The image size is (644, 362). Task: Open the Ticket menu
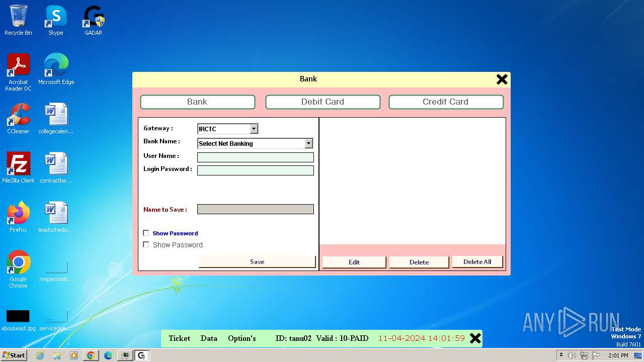click(x=180, y=338)
